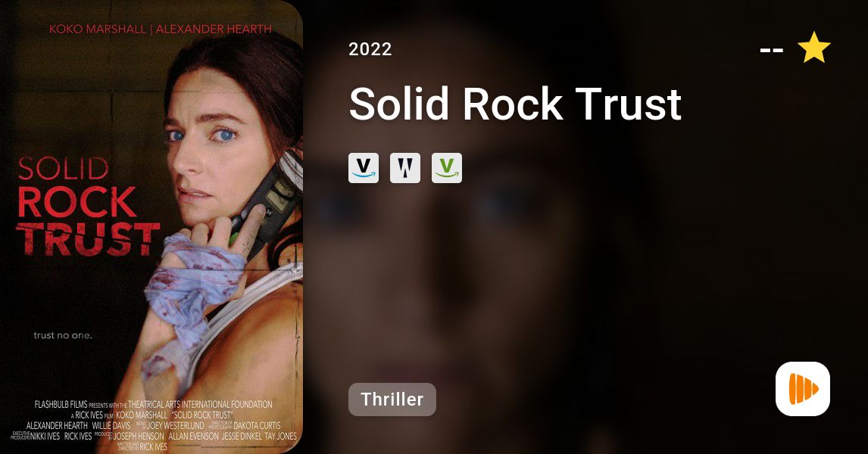Click Koko Marshall's name atop poster
The image size is (868, 454).
[98, 30]
